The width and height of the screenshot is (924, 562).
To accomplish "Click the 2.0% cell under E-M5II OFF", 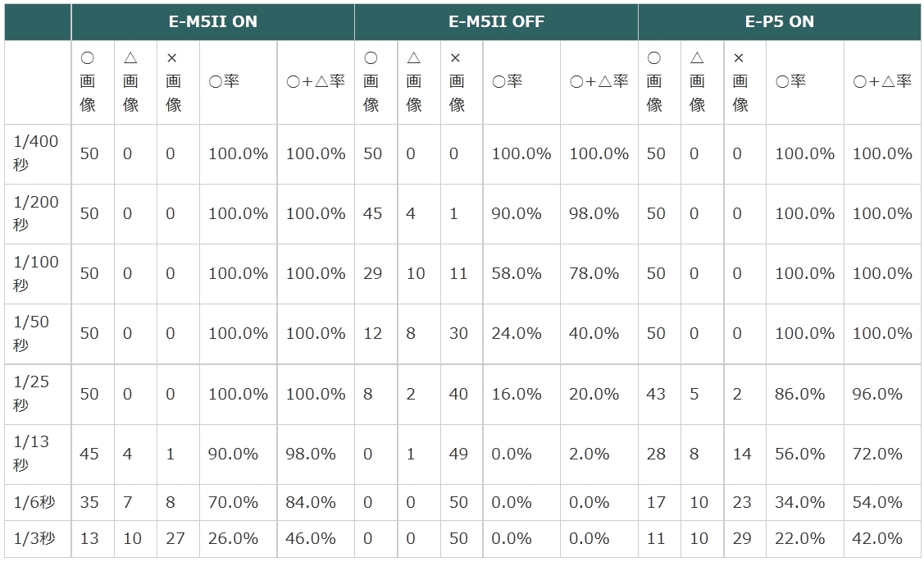I will [589, 454].
